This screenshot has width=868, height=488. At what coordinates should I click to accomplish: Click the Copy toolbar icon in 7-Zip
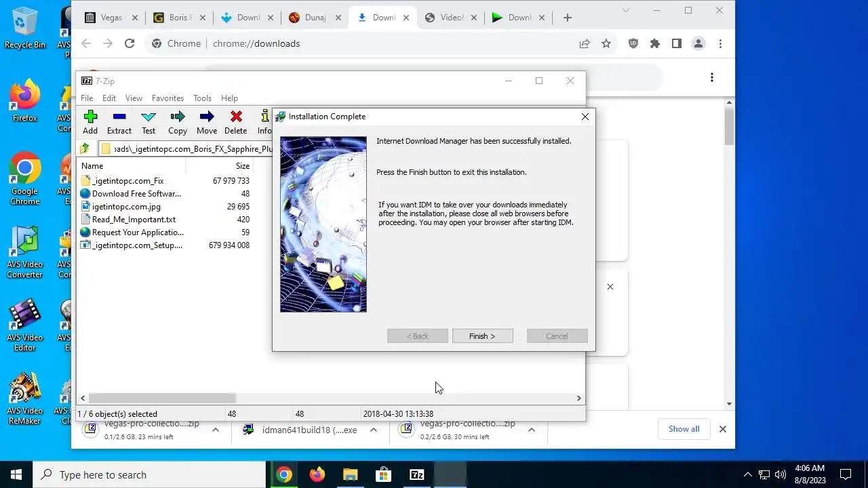coord(178,123)
